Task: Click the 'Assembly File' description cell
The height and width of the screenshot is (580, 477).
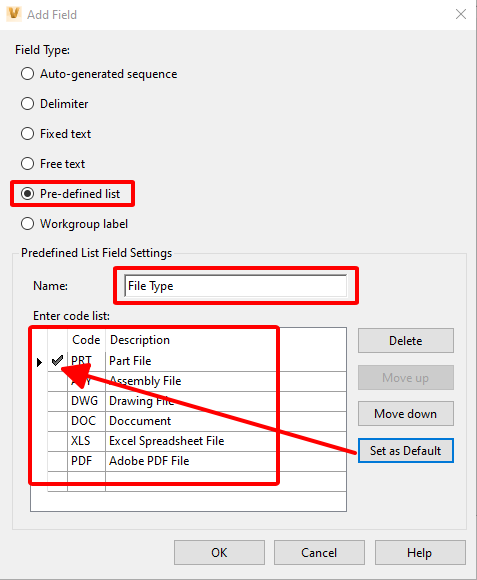Action: (226, 381)
